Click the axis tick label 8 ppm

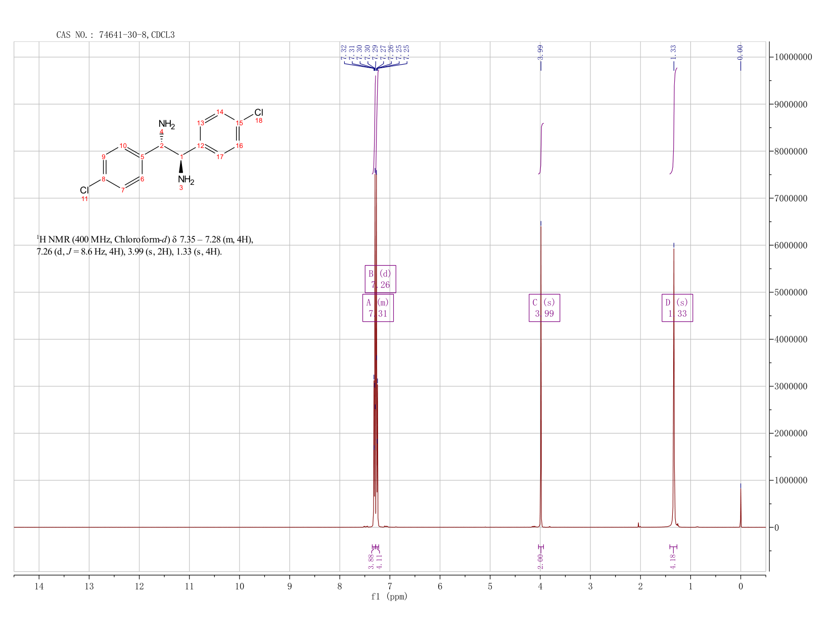(340, 586)
